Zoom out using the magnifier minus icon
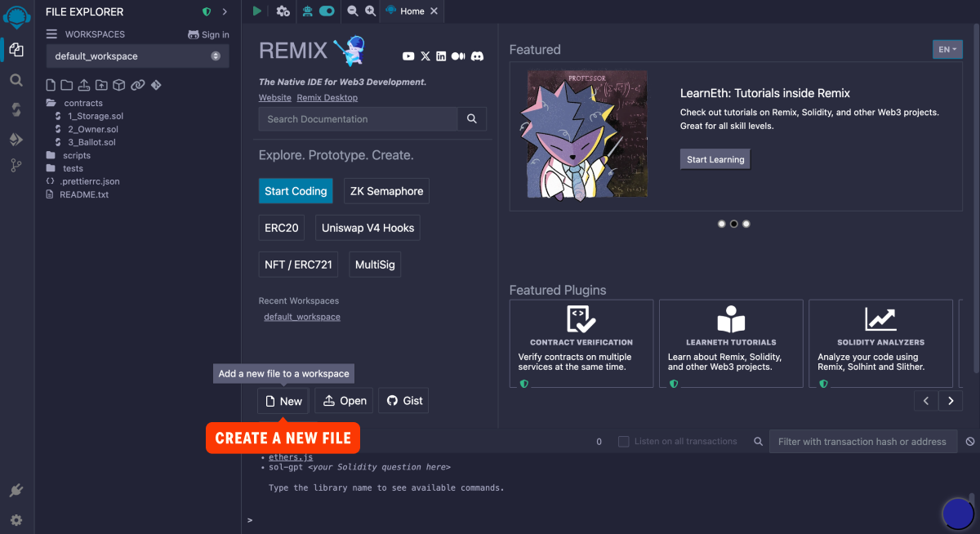 (353, 11)
